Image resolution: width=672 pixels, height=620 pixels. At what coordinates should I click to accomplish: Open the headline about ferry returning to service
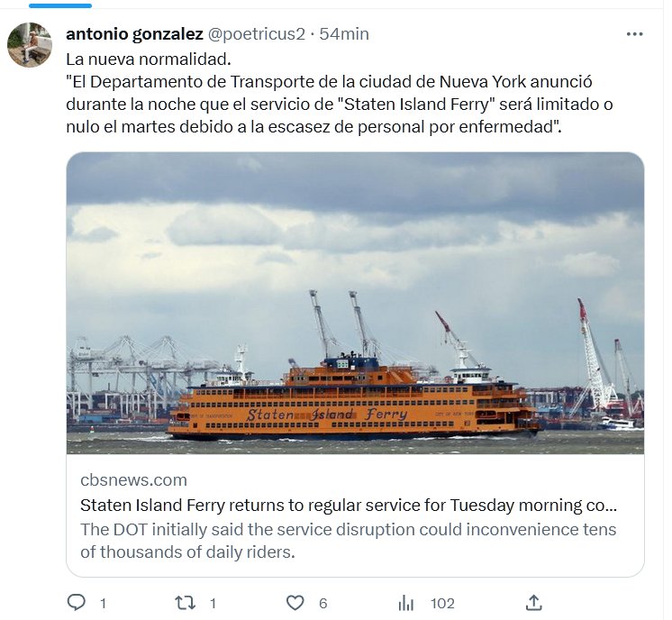coord(349,505)
